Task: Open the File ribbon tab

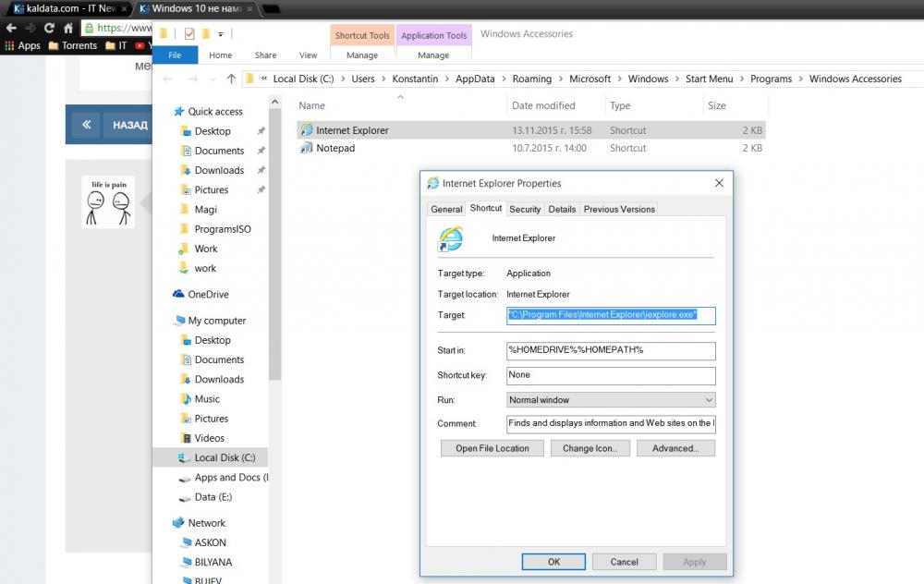Action: point(175,55)
